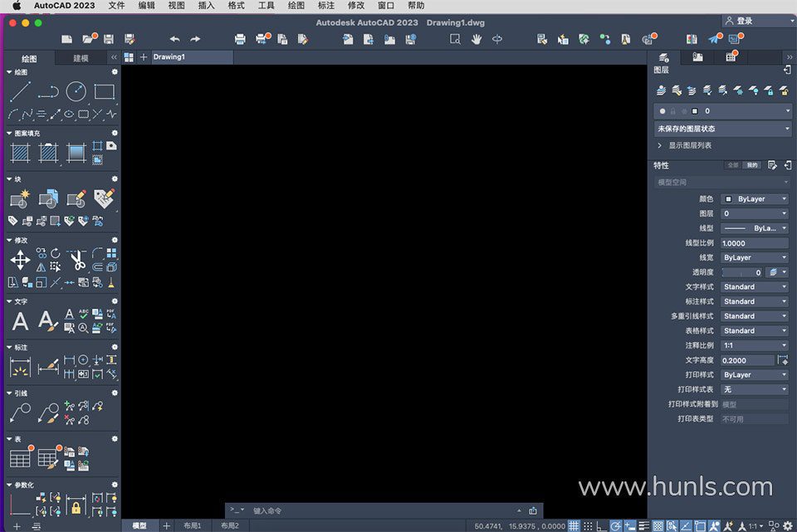This screenshot has height=532, width=797.
Task: Activate the Pan hand tool
Action: click(x=477, y=39)
